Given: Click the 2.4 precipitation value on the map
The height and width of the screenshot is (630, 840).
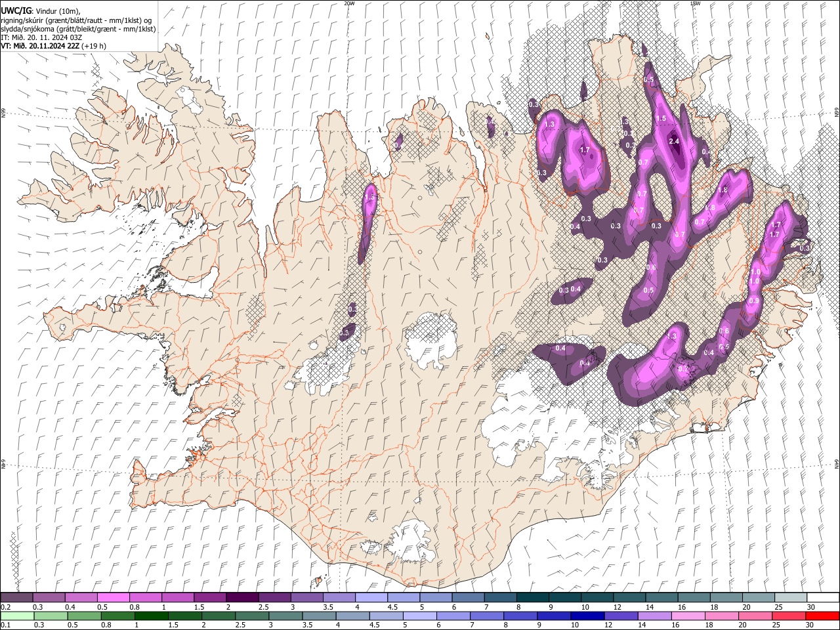Looking at the screenshot, I should coord(674,141).
